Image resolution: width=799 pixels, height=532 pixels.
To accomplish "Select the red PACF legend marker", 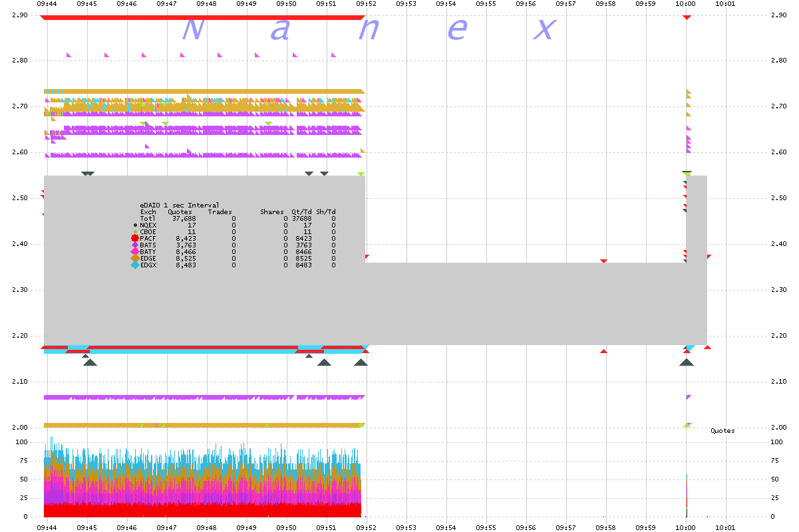I will [135, 238].
